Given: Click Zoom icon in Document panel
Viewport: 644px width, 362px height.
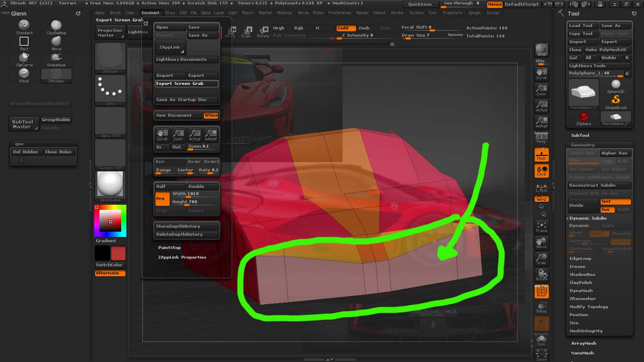Looking at the screenshot, I should tap(178, 135).
